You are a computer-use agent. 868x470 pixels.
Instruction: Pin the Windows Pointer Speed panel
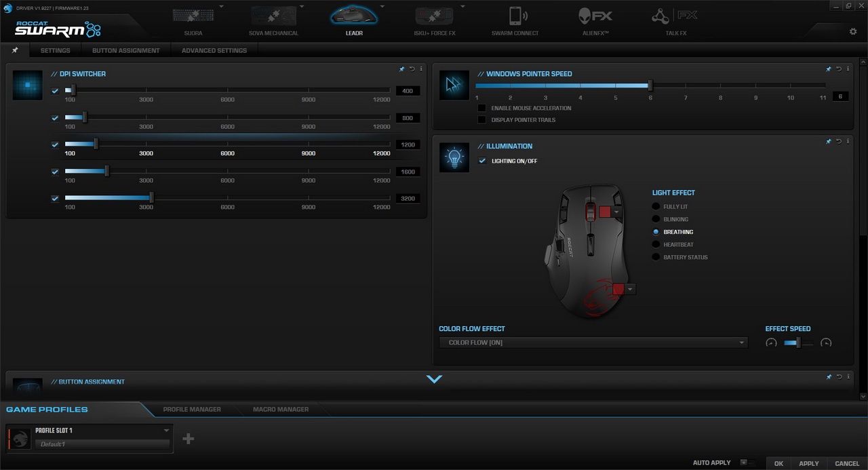click(x=829, y=68)
